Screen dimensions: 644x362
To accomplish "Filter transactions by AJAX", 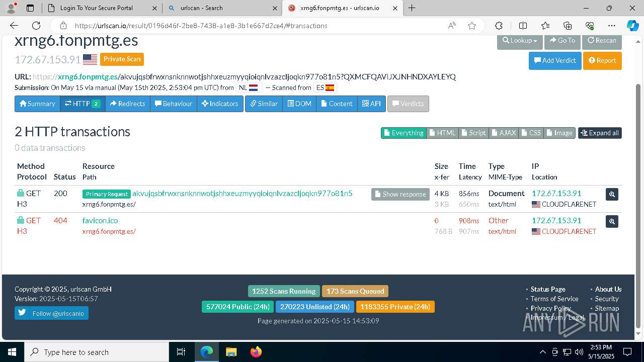I will [504, 133].
